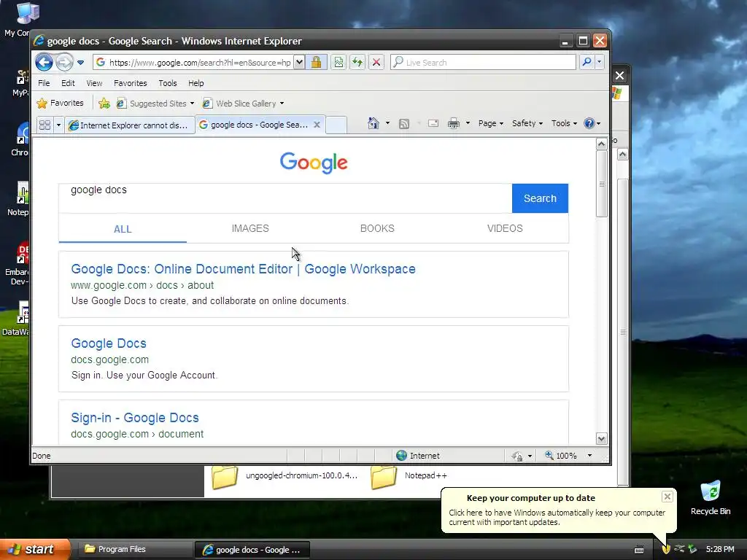The image size is (747, 560).
Task: Click the Windows Update shield tray icon
Action: coord(665,549)
